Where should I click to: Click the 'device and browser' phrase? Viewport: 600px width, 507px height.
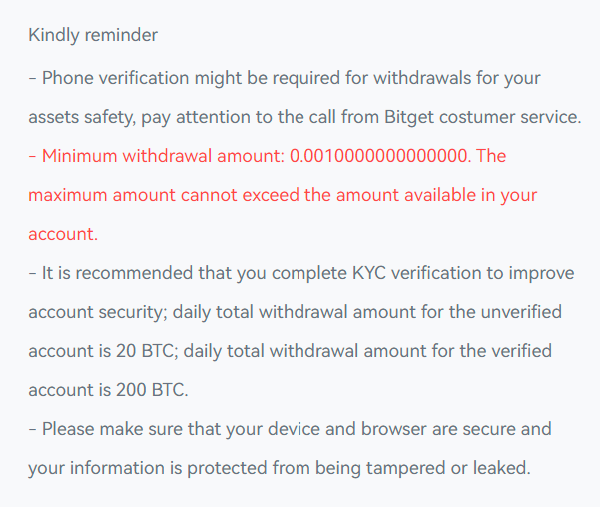(x=347, y=429)
